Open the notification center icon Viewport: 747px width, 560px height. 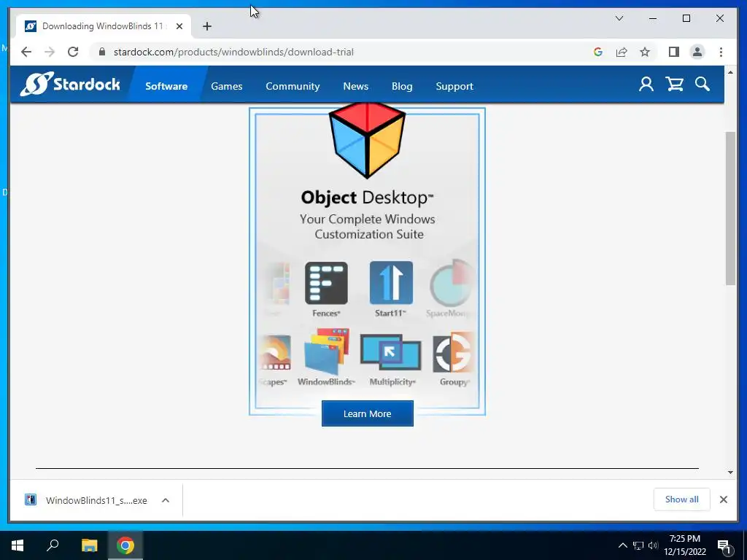(724, 546)
